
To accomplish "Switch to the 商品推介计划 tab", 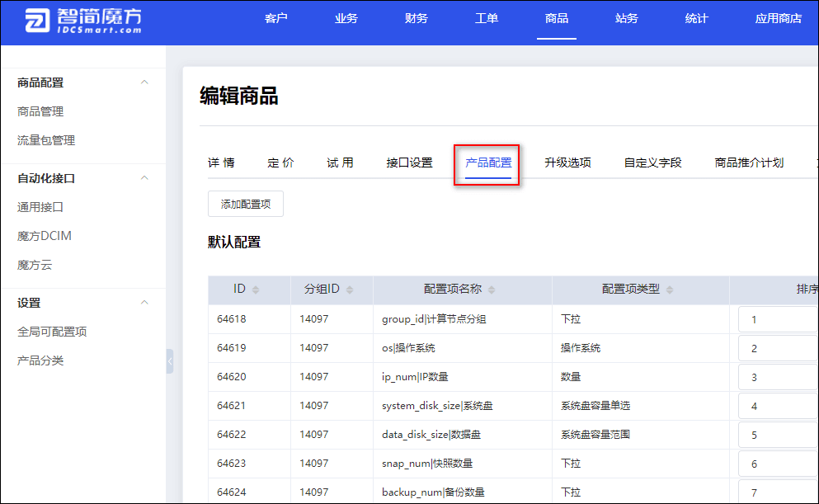I will (749, 163).
